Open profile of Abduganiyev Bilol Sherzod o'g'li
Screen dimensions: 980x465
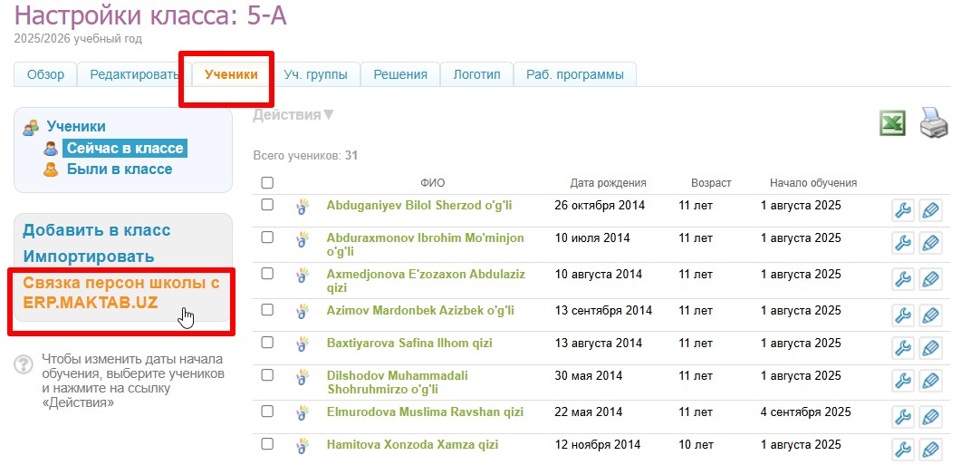point(419,205)
